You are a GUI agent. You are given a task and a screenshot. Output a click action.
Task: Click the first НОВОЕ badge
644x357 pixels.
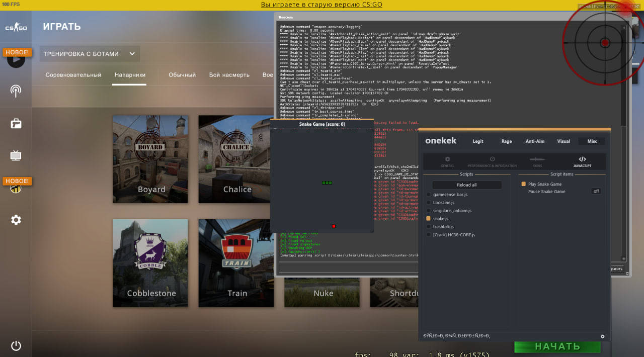[x=18, y=52]
